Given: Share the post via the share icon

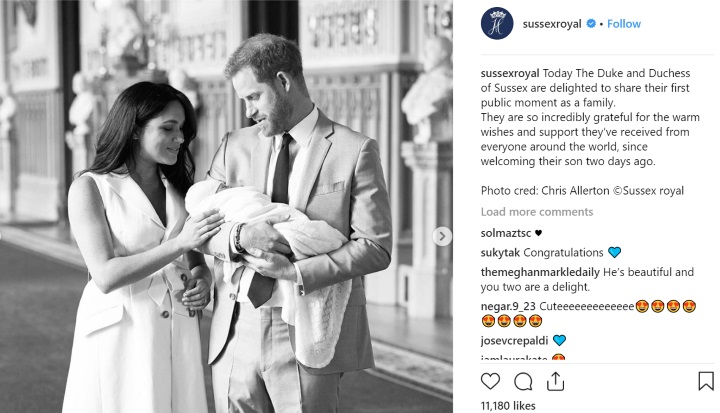Looking at the screenshot, I should pos(555,381).
